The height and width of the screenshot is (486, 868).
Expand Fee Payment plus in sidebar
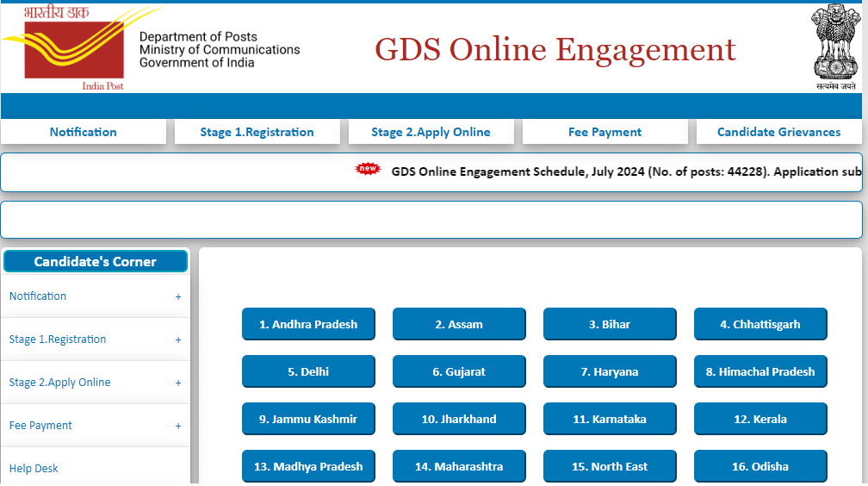(178, 427)
